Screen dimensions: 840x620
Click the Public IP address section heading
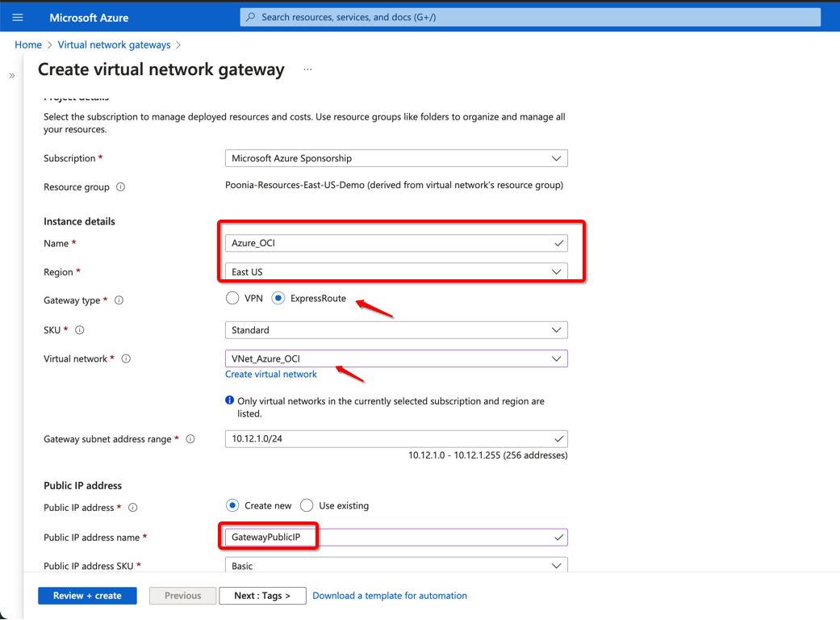tap(82, 485)
